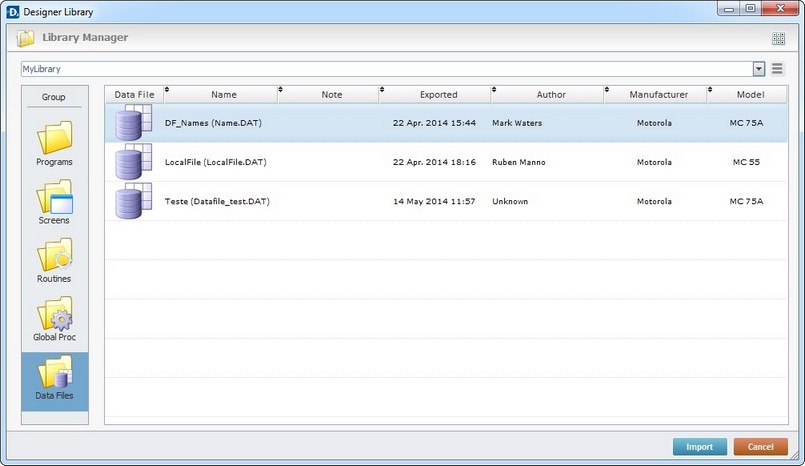Sort list by Name column header
Viewport: 805px width, 466px height.
tap(224, 94)
